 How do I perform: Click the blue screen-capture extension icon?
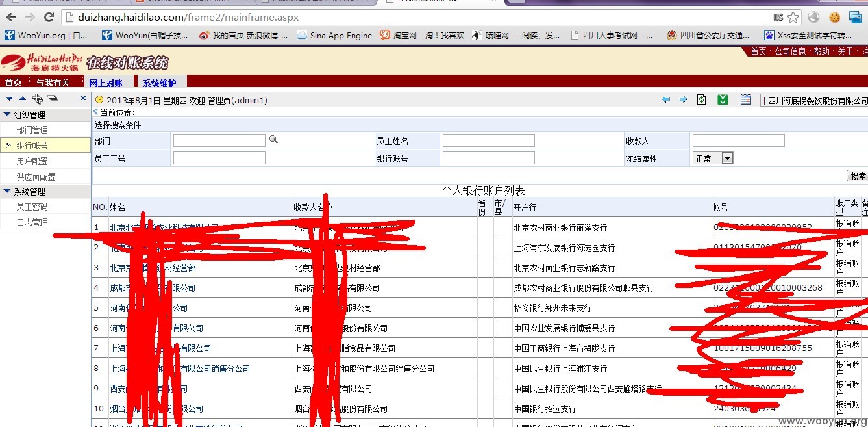(x=856, y=17)
